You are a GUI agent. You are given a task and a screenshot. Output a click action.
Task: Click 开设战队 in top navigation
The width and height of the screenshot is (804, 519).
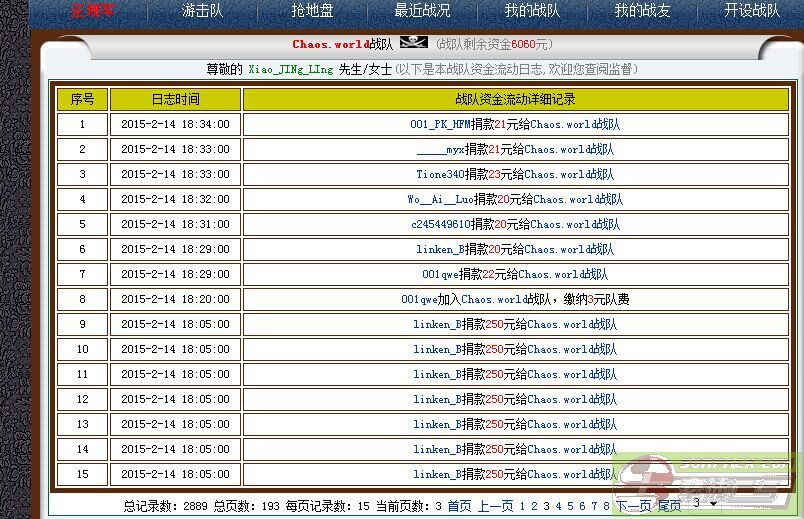pos(751,11)
